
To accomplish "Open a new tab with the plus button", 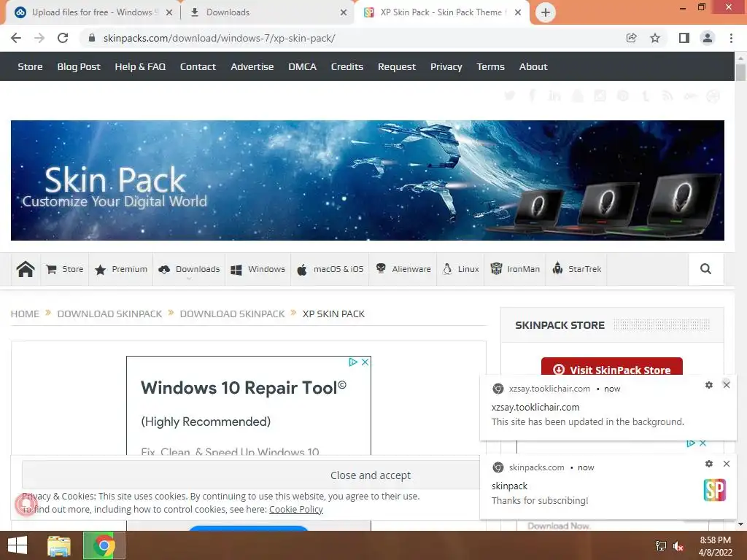I will coord(546,12).
